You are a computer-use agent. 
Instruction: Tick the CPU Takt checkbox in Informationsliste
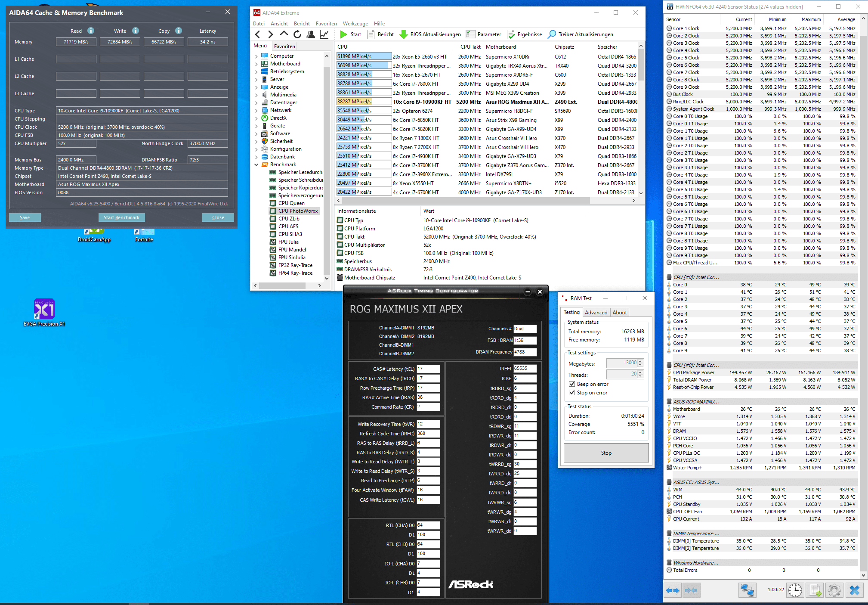tap(340, 237)
